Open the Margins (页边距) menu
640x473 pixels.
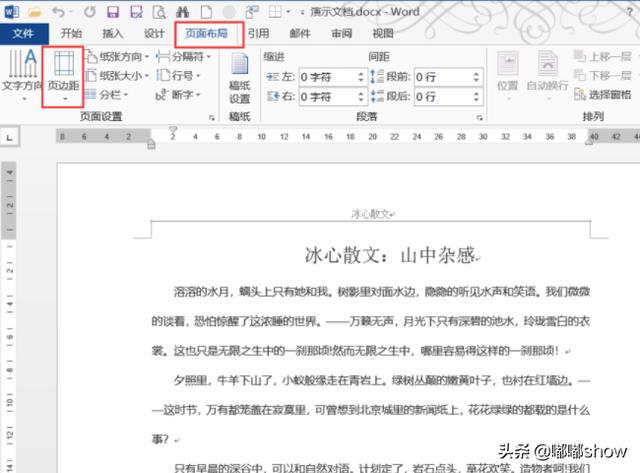coord(63,76)
